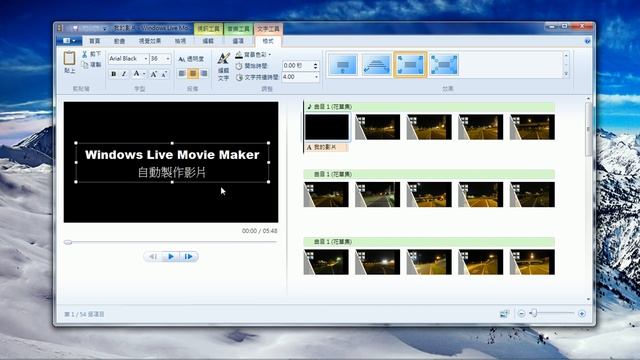The height and width of the screenshot is (360, 640).
Task: Select the fourth zoom text effect thumbnail
Action: 444,64
